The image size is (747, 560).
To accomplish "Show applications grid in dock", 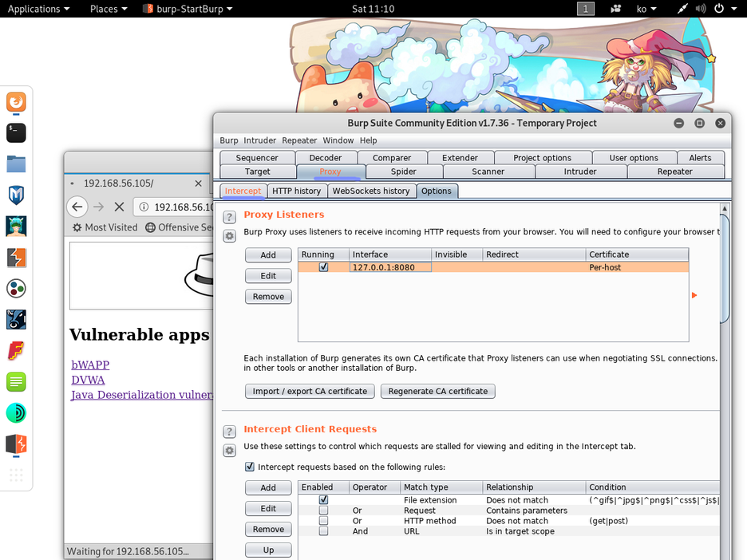I will [x=16, y=475].
